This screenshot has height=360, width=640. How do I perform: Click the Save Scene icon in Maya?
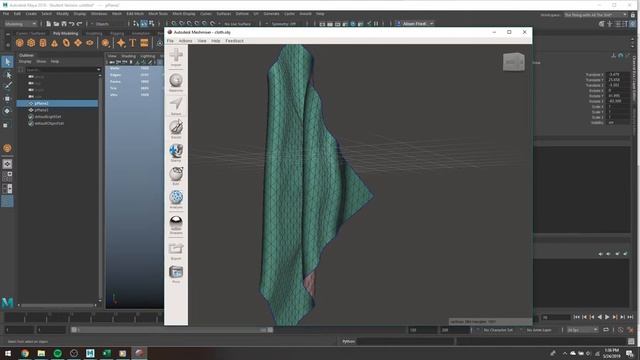pyautogui.click(x=64, y=24)
